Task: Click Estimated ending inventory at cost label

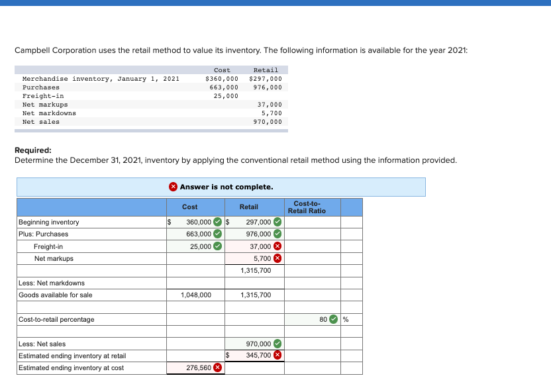Action: pos(72,367)
